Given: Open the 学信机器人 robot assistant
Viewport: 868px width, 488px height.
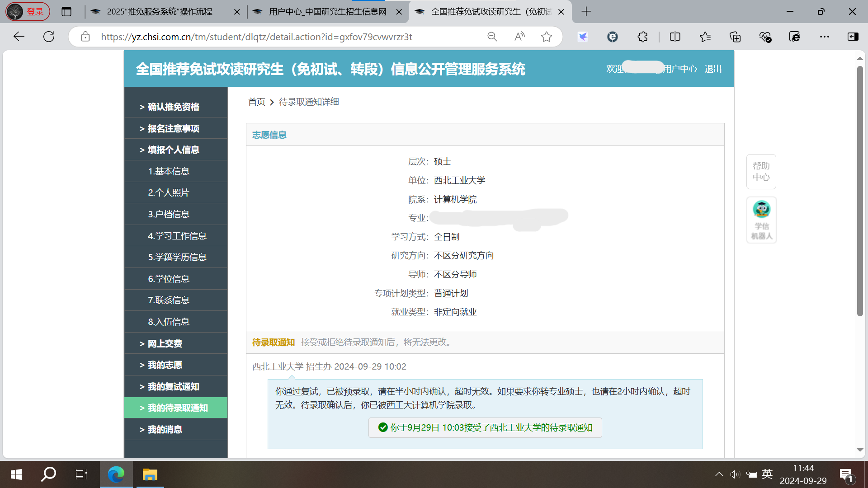Looking at the screenshot, I should click(x=761, y=220).
